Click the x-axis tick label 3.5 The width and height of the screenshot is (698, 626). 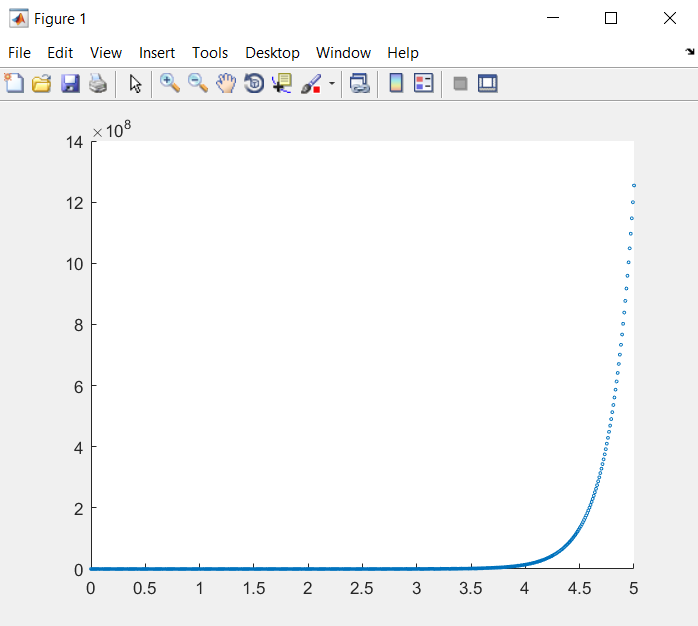(x=471, y=589)
